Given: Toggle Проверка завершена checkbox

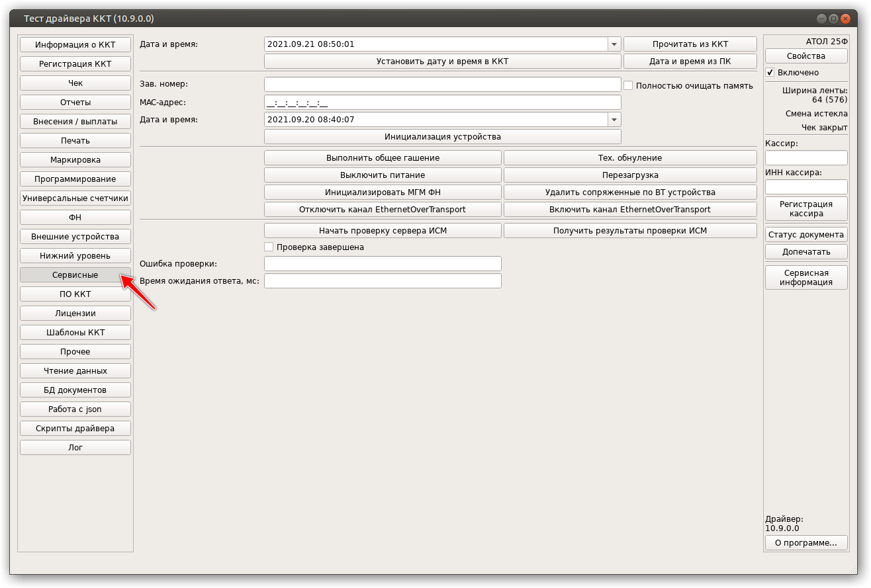Looking at the screenshot, I should click(269, 247).
